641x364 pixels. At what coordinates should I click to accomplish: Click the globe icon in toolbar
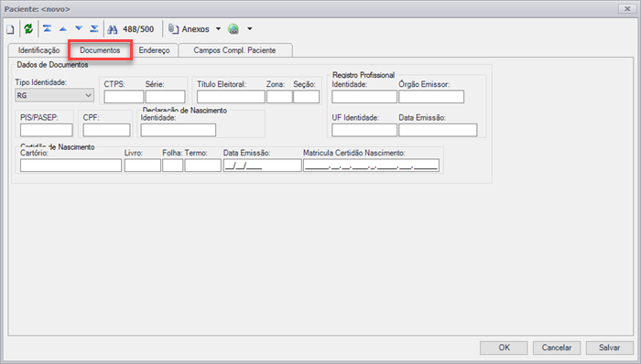[234, 29]
